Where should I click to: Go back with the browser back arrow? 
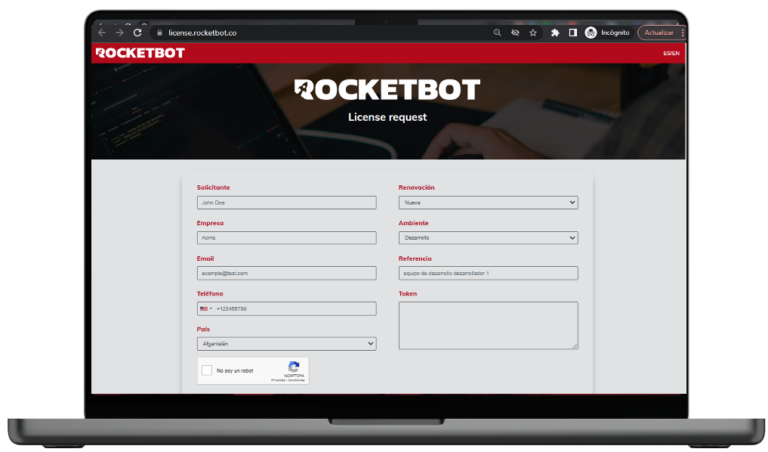pos(102,33)
